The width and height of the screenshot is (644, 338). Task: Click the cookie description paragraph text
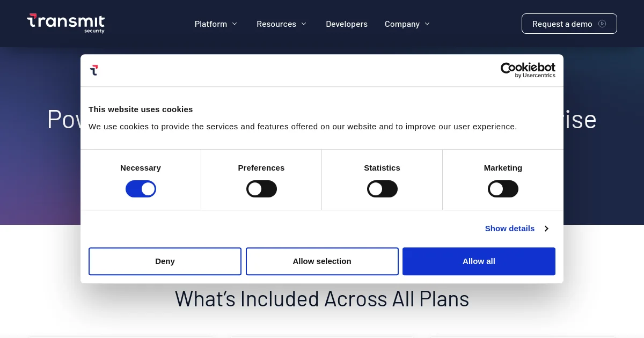tap(303, 127)
